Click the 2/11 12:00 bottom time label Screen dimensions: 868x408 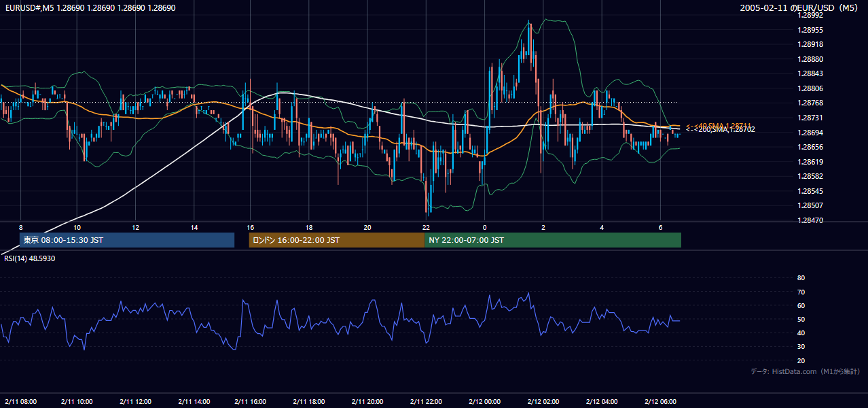coord(135,401)
